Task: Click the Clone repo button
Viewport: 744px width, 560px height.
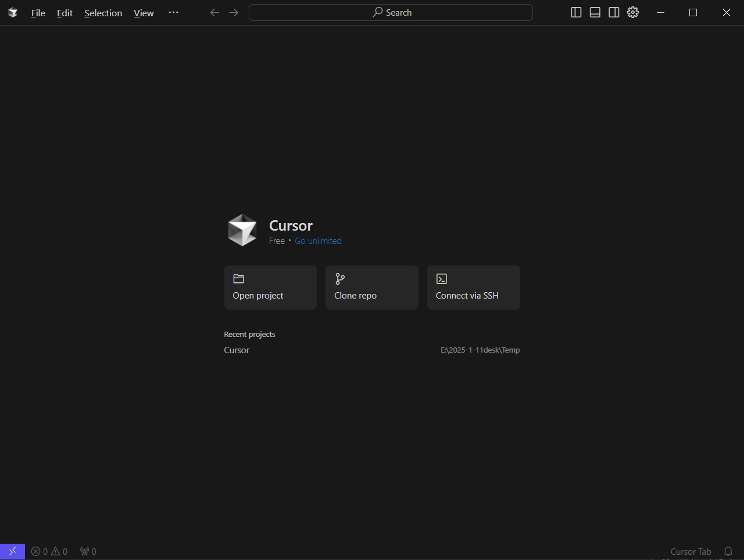Action: [371, 288]
